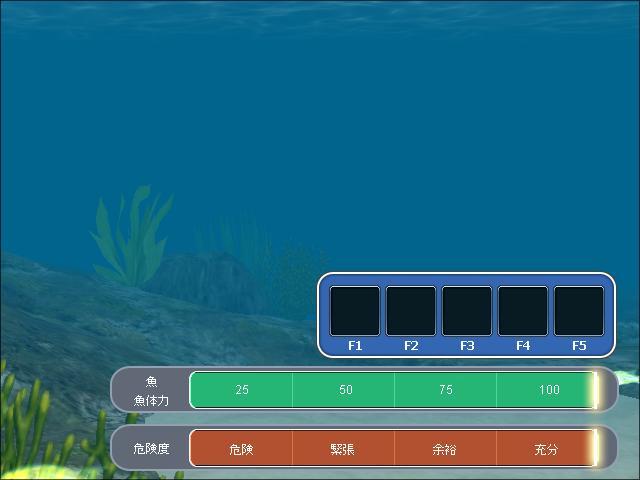Click the 余裕 segment of danger gauge
This screenshot has height=480, width=640.
445,449
